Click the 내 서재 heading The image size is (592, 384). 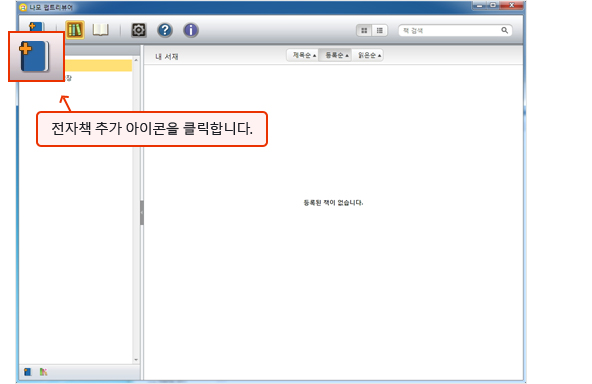coord(166,57)
